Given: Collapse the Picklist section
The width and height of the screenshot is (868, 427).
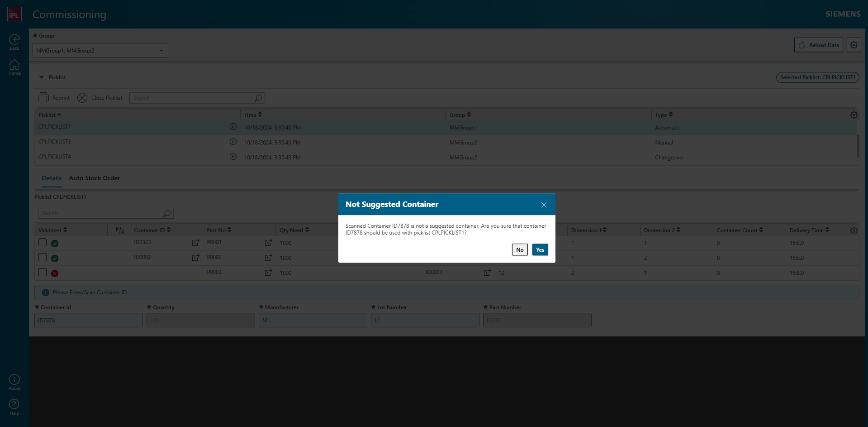Looking at the screenshot, I should point(42,77).
